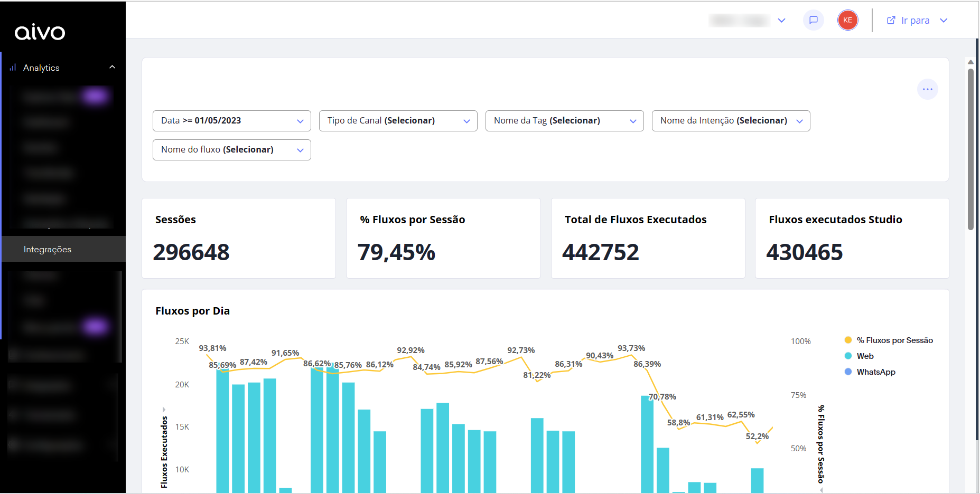Click the vertical page scrollbar thumb
The width and height of the screenshot is (980, 494).
[970, 149]
